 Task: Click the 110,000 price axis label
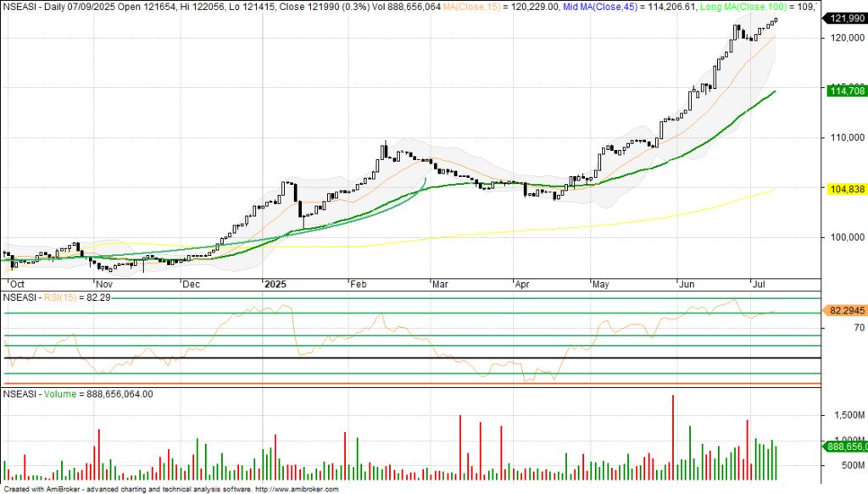point(844,137)
